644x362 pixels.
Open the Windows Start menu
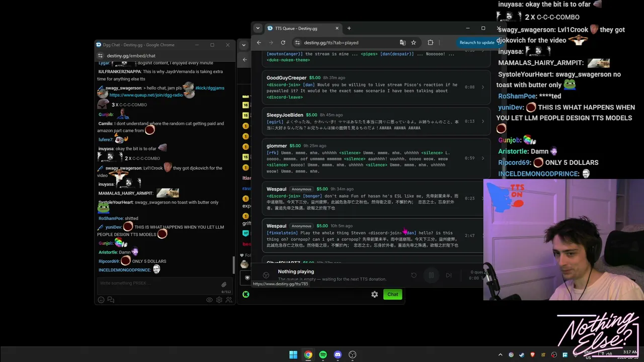(x=293, y=355)
